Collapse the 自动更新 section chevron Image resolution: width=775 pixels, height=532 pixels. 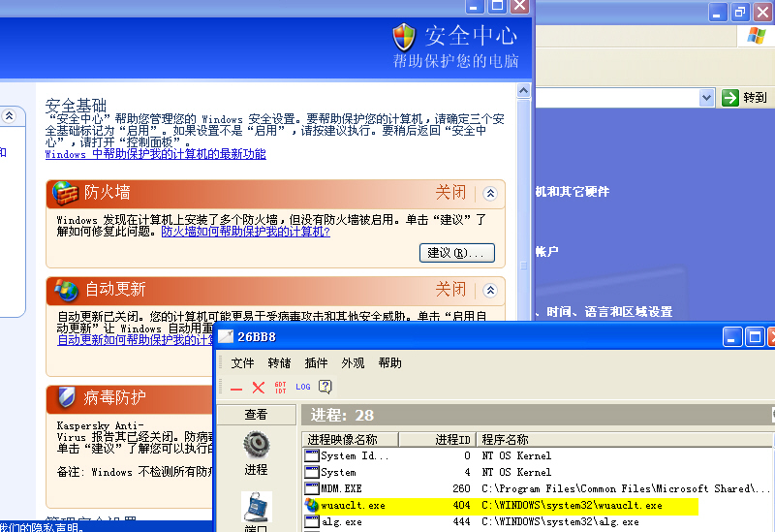(490, 291)
